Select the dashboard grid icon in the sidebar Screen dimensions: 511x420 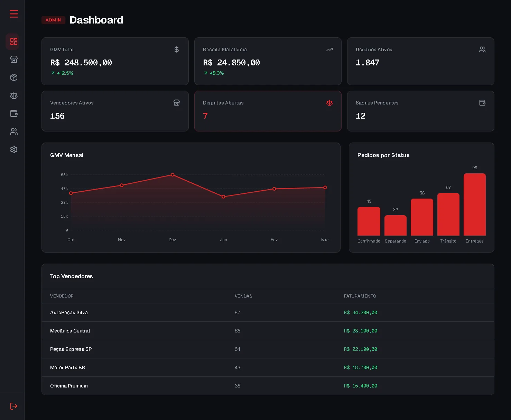(x=14, y=42)
